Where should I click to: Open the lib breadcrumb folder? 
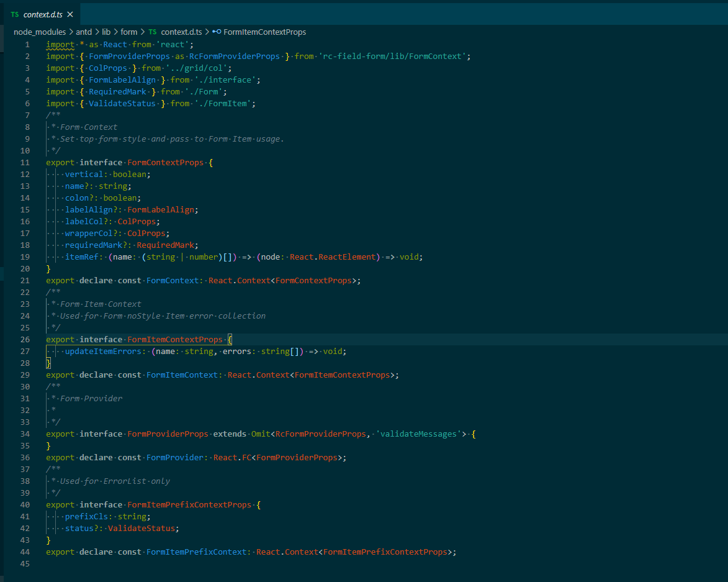(x=107, y=32)
